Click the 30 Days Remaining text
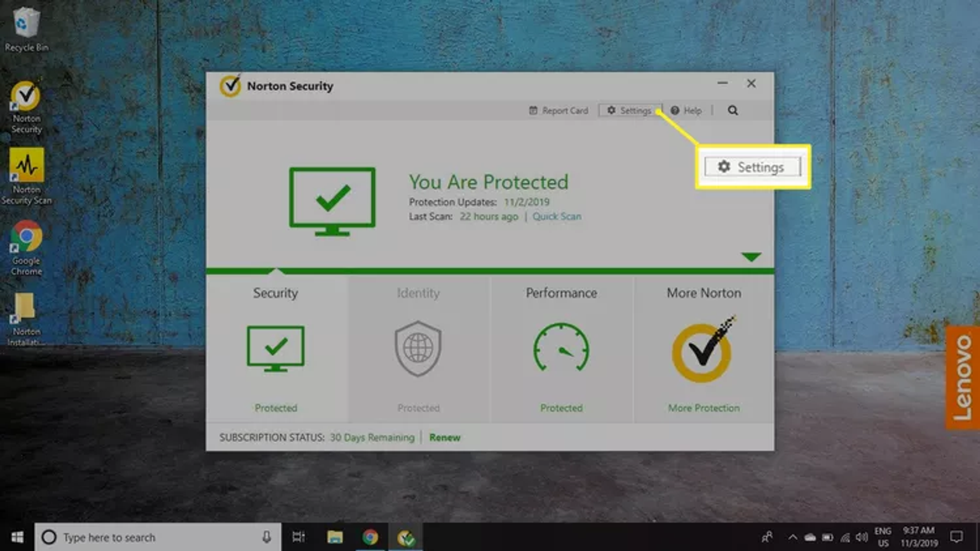 372,437
